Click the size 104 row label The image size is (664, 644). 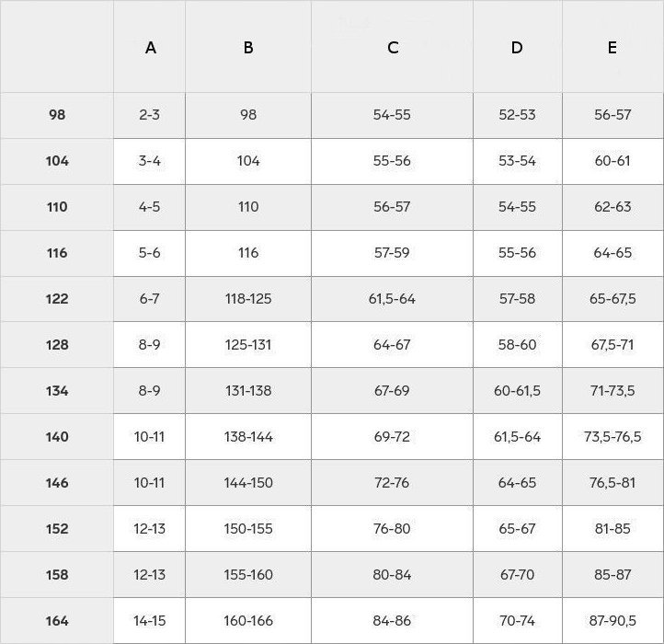coord(57,161)
